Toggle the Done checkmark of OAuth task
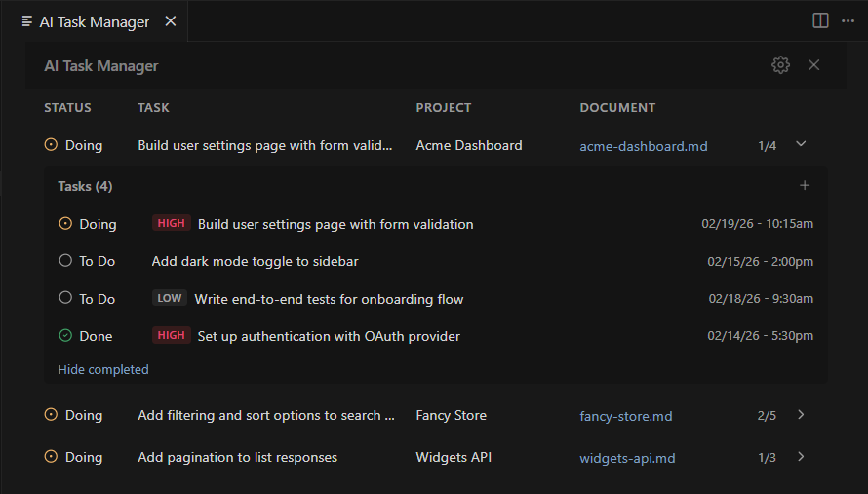This screenshot has height=494, width=868. [x=65, y=335]
